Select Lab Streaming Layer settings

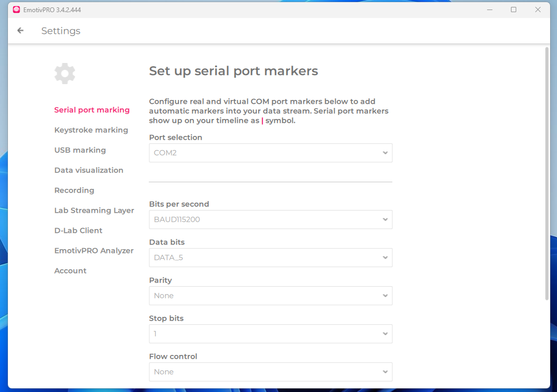point(94,211)
